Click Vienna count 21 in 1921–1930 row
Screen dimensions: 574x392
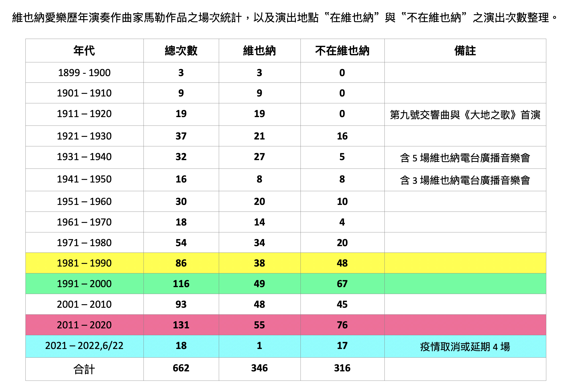[260, 136]
